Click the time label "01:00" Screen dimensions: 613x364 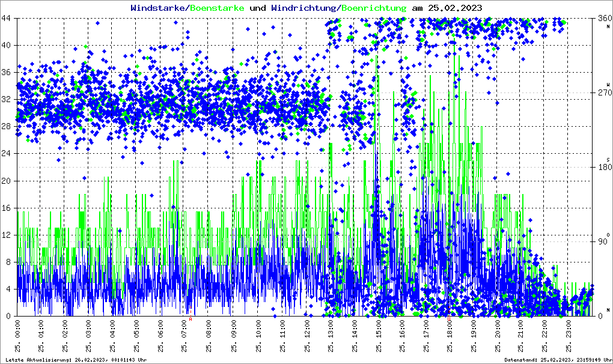(41, 329)
